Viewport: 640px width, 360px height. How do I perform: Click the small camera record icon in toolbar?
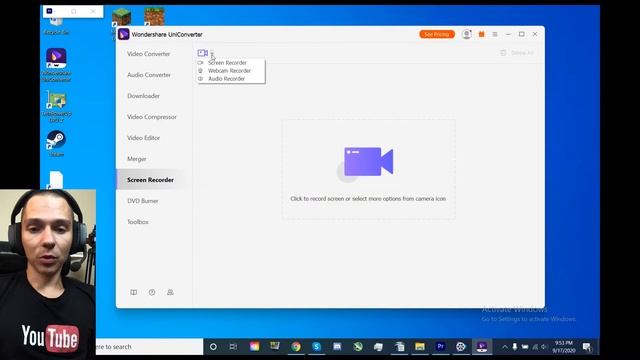[x=202, y=53]
